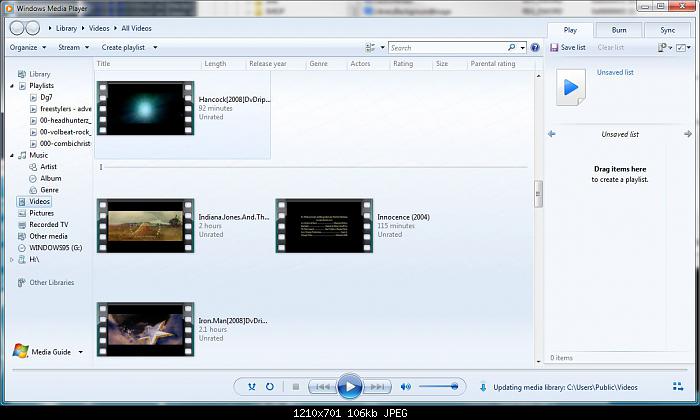This screenshot has height=420, width=700.
Task: Go back with the round Back arrow button
Action: (x=17, y=28)
